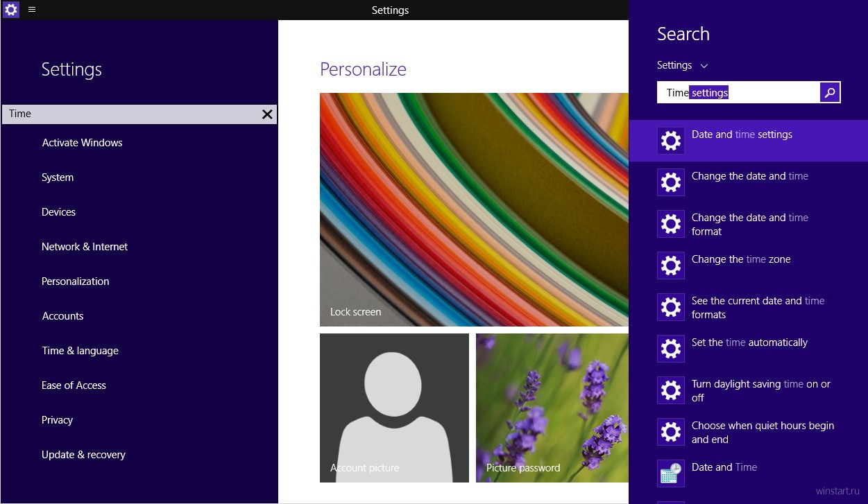Viewport: 868px width, 504px height.
Task: Open Accounts settings category
Action: pyautogui.click(x=62, y=316)
